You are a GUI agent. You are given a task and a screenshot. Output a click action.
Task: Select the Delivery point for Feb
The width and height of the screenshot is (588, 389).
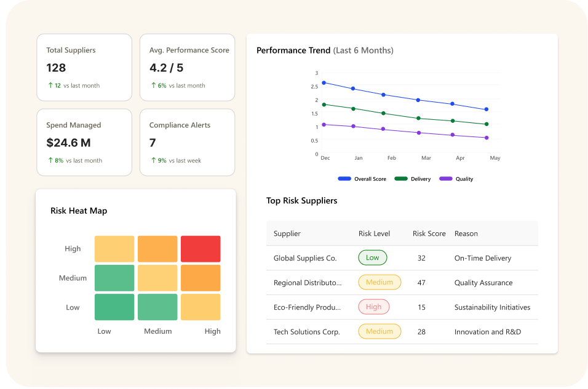click(x=383, y=113)
